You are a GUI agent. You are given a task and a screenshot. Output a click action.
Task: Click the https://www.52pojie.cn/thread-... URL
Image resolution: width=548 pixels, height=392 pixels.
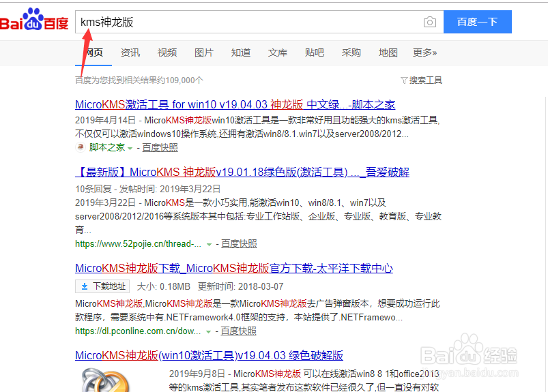click(x=138, y=243)
